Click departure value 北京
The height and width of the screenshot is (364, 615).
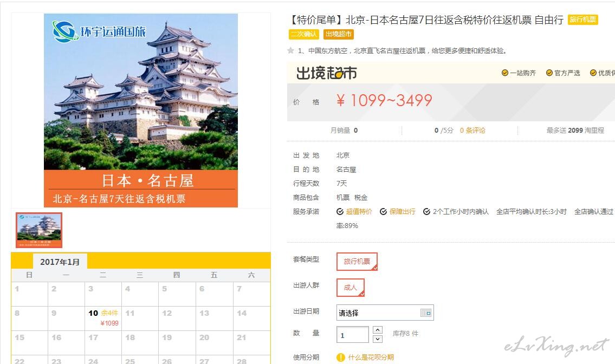coord(342,155)
